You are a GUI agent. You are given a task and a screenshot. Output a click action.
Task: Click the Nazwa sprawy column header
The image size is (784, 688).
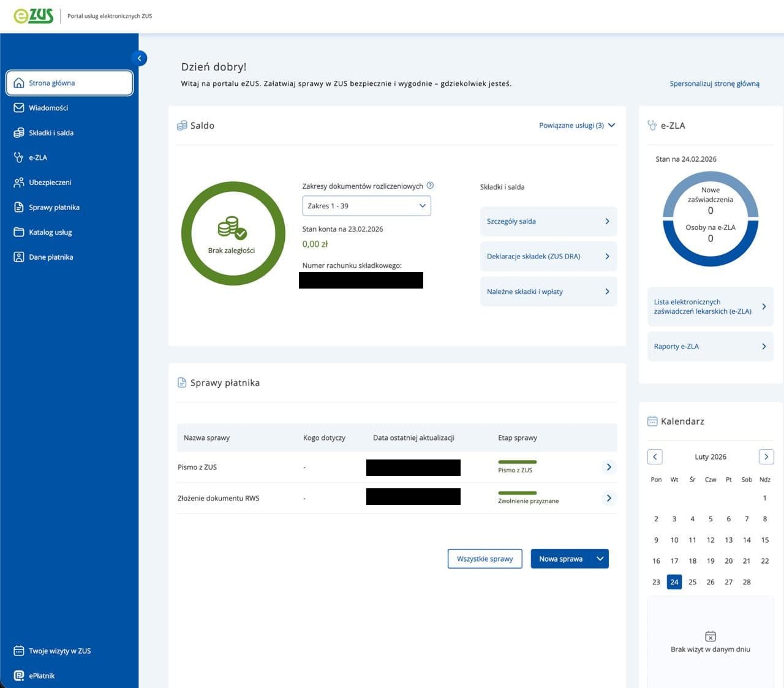click(206, 438)
